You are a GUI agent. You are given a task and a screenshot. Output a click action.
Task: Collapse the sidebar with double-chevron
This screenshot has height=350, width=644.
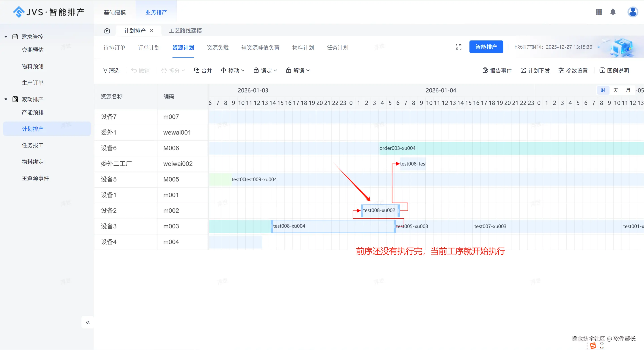87,322
